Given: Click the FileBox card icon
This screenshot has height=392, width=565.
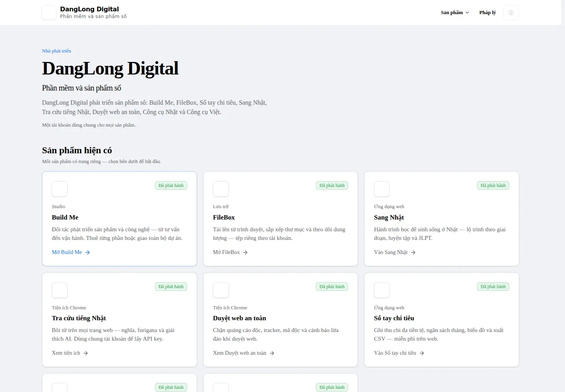Looking at the screenshot, I should click(221, 189).
